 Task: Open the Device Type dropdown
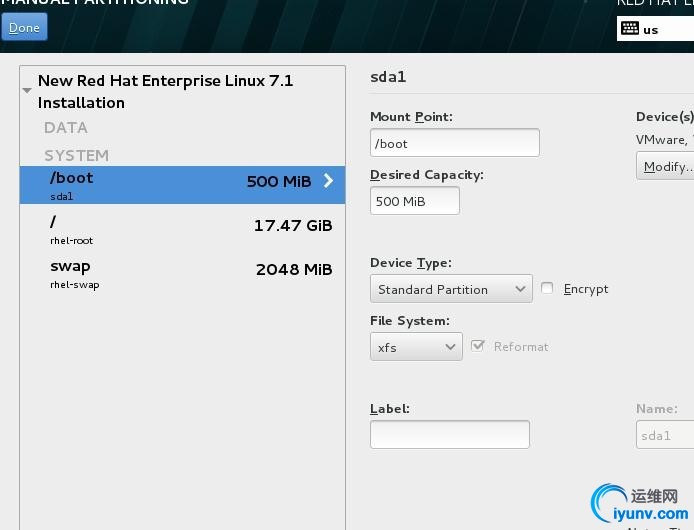click(451, 289)
